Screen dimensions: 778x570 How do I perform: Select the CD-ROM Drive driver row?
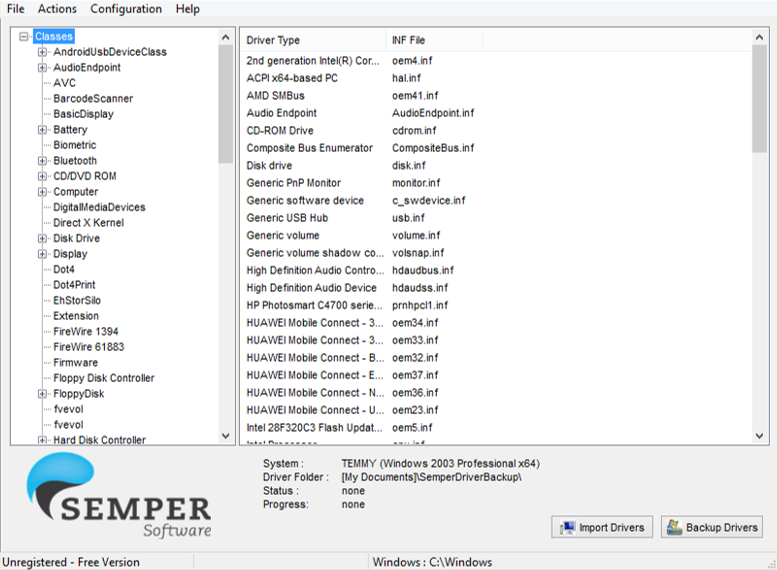pyautogui.click(x=280, y=130)
